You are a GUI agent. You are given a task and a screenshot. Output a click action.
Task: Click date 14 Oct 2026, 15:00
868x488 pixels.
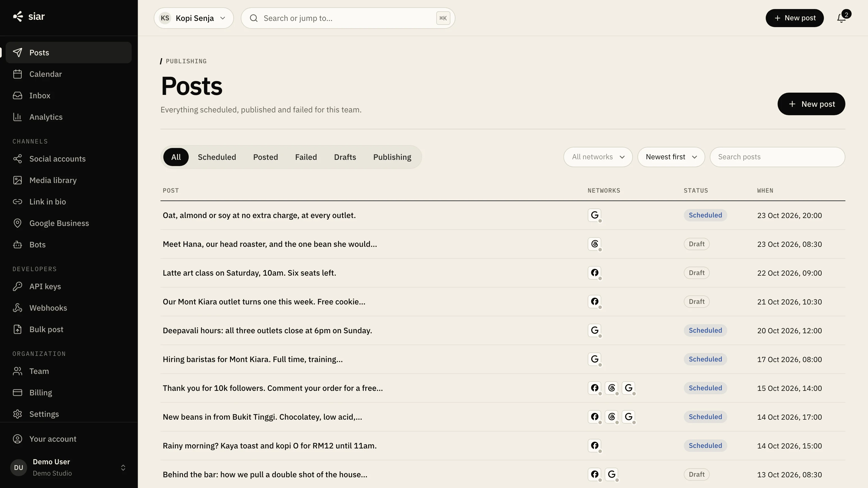(789, 446)
